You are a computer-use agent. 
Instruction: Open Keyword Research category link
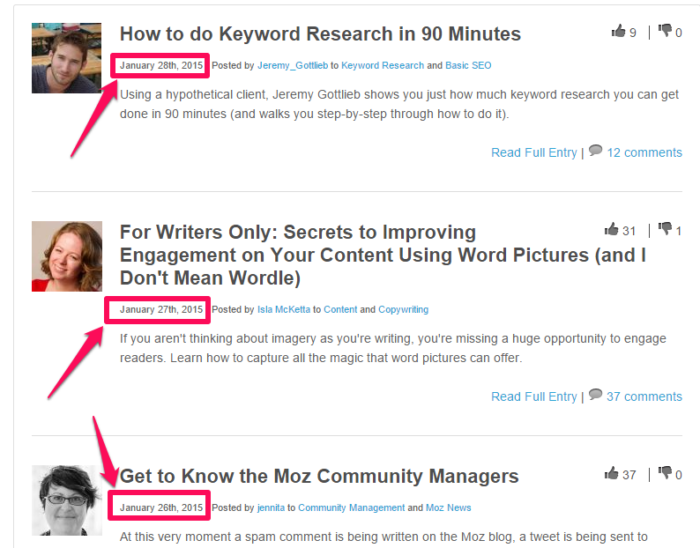[x=383, y=66]
